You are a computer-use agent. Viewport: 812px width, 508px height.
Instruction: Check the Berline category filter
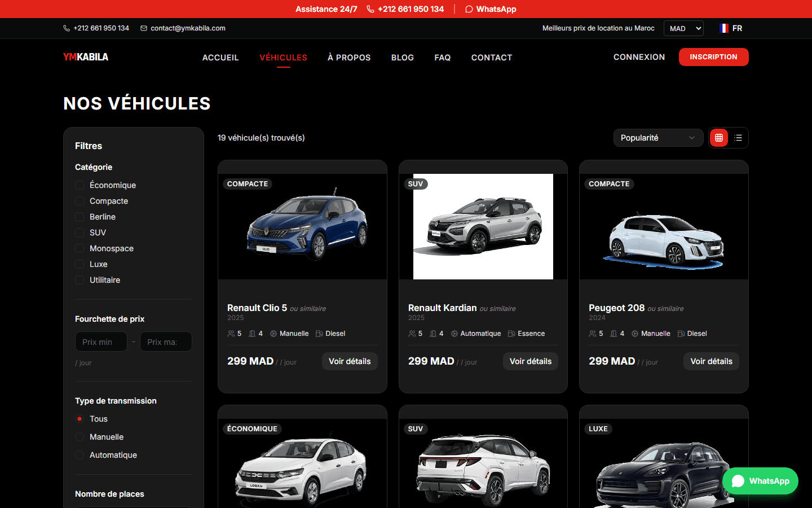(80, 217)
